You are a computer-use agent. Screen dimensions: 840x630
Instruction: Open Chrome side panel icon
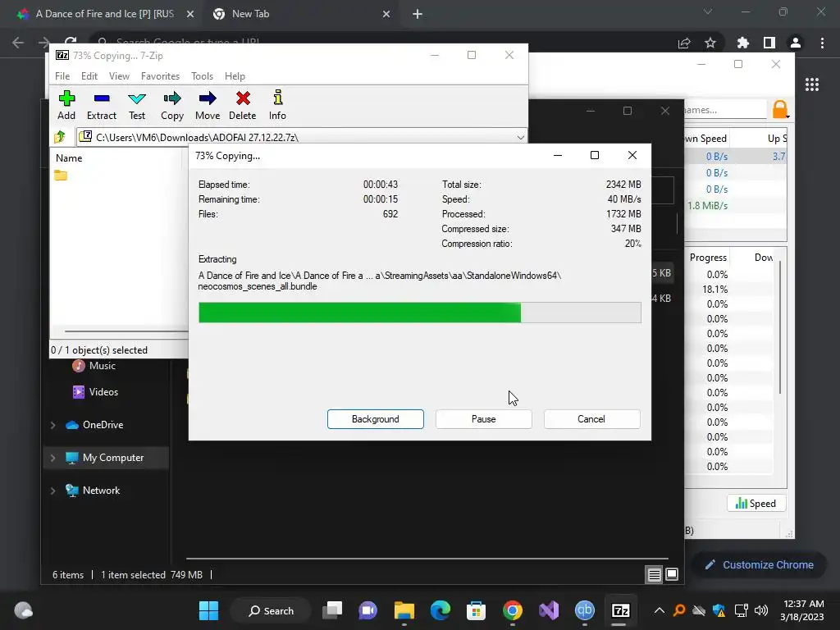tap(769, 43)
